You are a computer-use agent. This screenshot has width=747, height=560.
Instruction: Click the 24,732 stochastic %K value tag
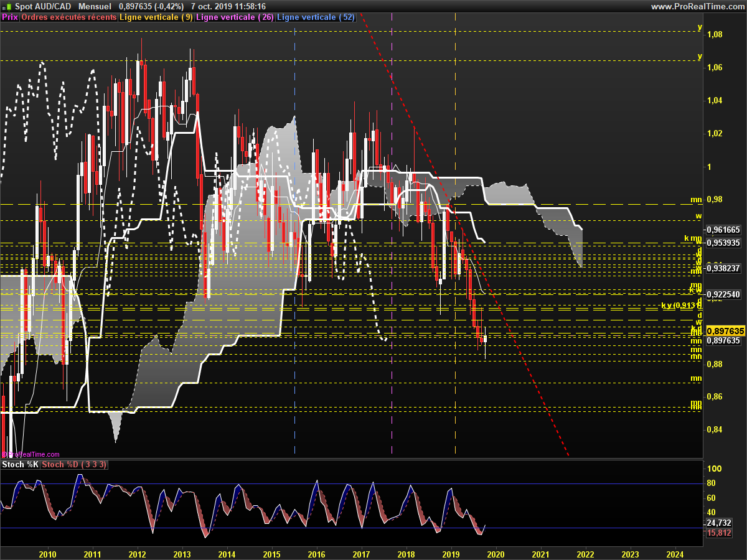719,523
